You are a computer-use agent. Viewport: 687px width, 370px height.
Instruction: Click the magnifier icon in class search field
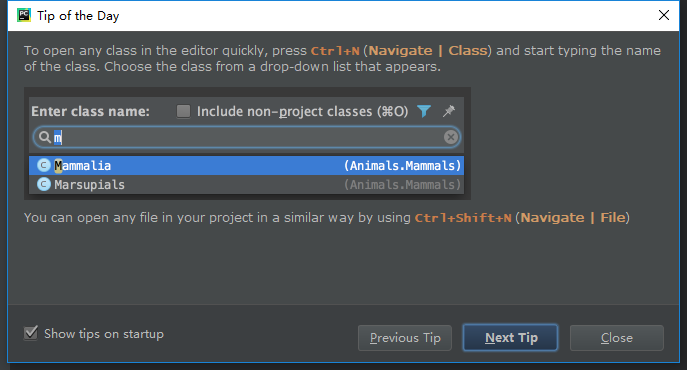click(45, 138)
